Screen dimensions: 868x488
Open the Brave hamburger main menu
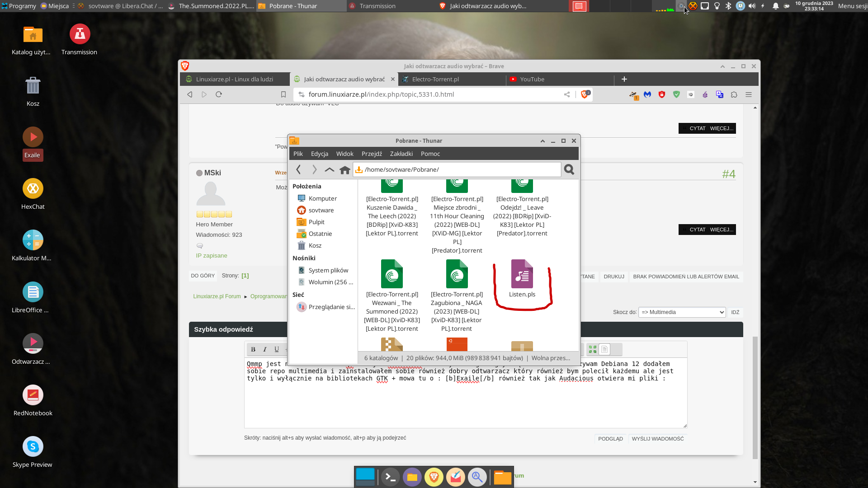click(x=749, y=94)
